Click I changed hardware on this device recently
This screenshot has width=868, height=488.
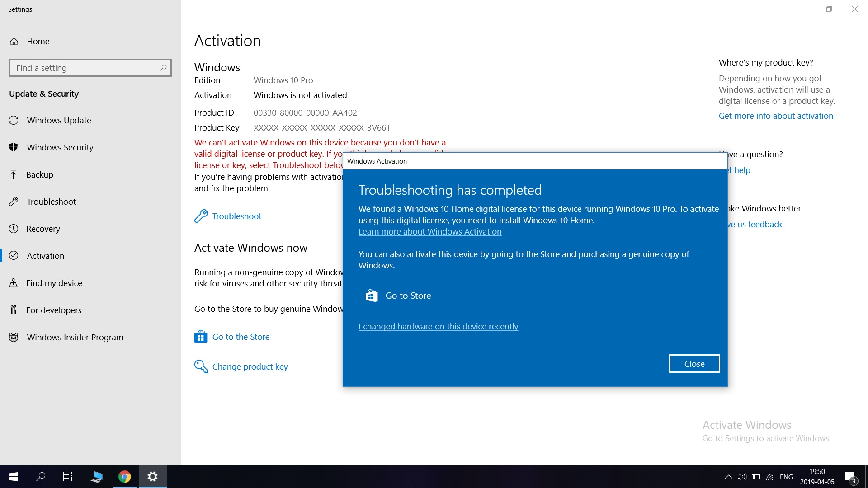(438, 326)
